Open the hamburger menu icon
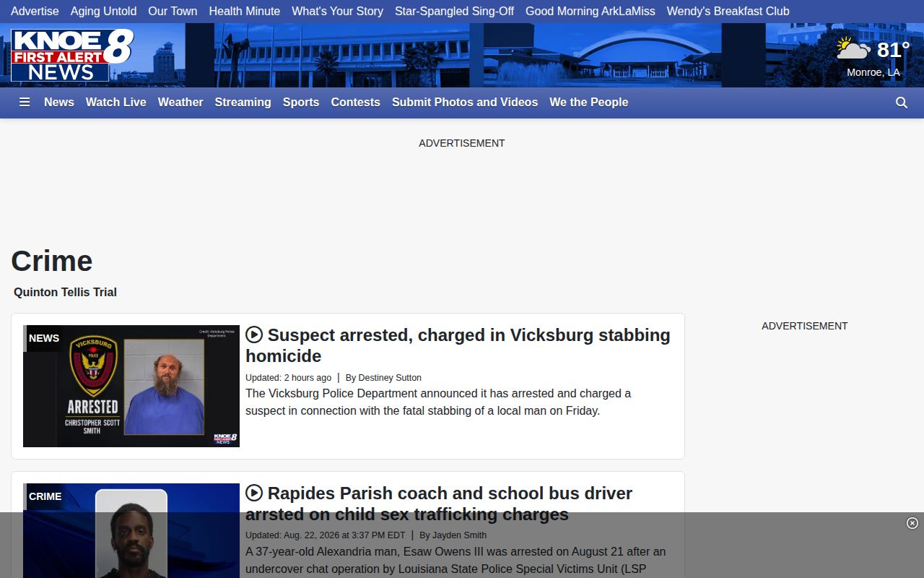The width and height of the screenshot is (924, 578). pyautogui.click(x=25, y=103)
